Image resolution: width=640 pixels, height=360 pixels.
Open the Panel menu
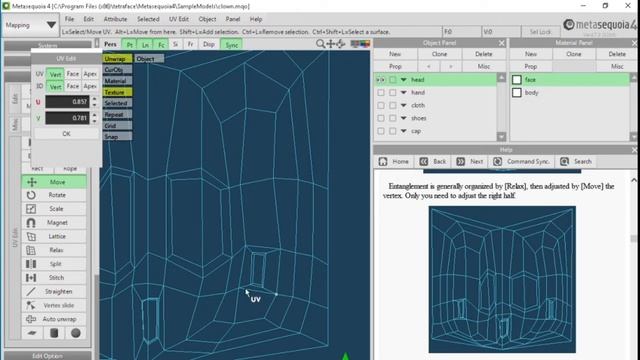coord(233,19)
